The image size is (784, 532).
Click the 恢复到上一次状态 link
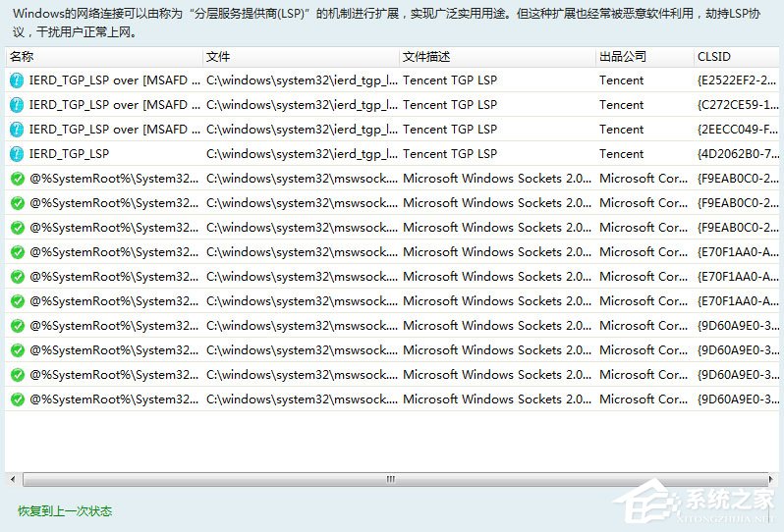(65, 511)
